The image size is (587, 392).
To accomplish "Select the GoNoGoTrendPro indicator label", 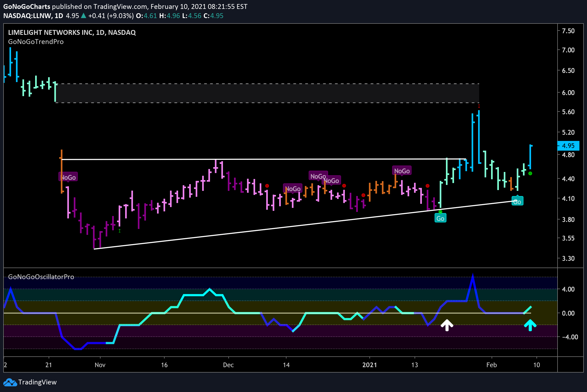I will [x=36, y=42].
